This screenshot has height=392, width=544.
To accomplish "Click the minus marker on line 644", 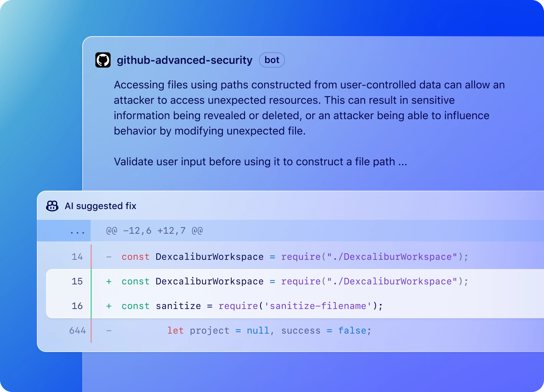I will tap(109, 331).
